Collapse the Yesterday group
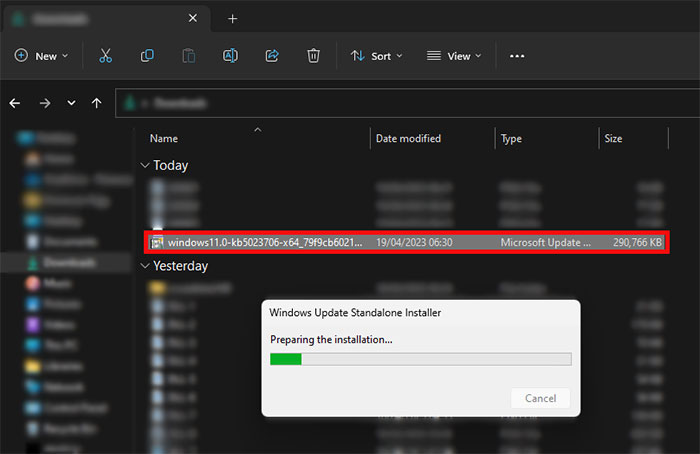Viewport: 700px width, 454px height. [145, 266]
